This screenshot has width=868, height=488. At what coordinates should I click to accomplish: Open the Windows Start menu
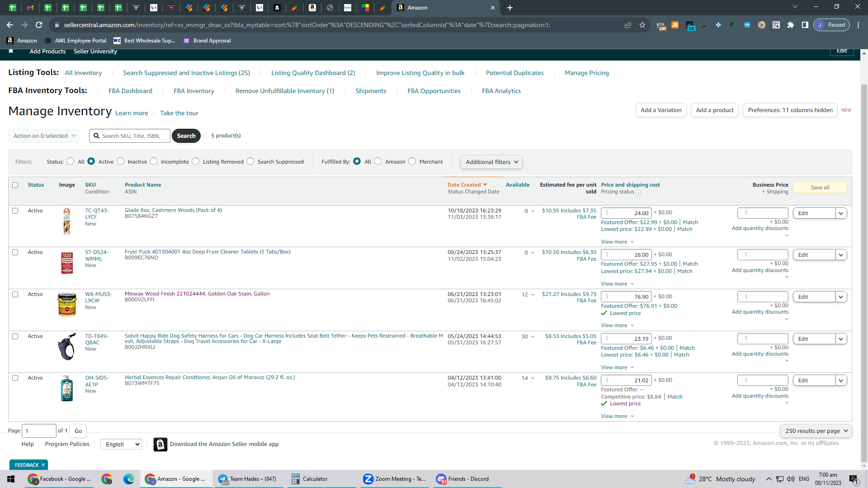tap(11, 479)
